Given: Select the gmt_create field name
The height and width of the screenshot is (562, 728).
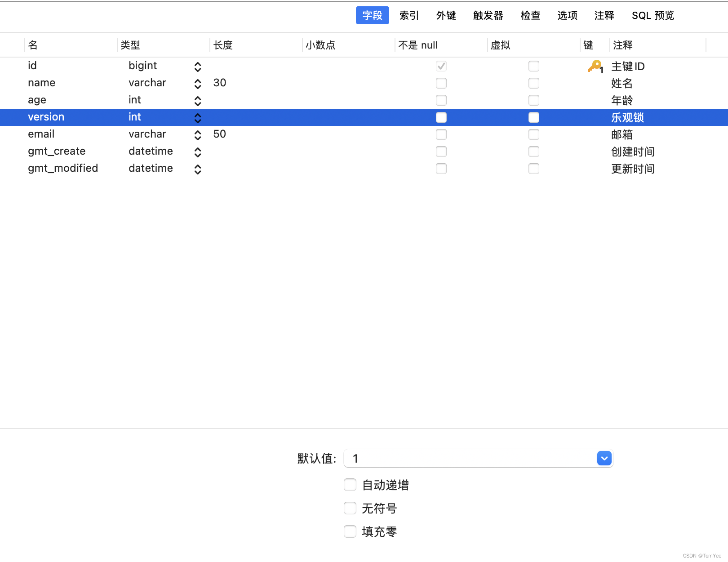Looking at the screenshot, I should click(57, 151).
